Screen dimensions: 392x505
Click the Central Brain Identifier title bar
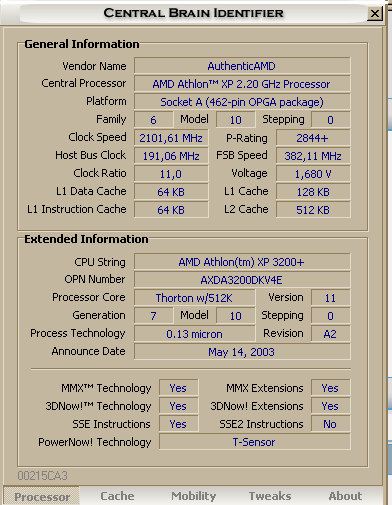pyautogui.click(x=193, y=13)
